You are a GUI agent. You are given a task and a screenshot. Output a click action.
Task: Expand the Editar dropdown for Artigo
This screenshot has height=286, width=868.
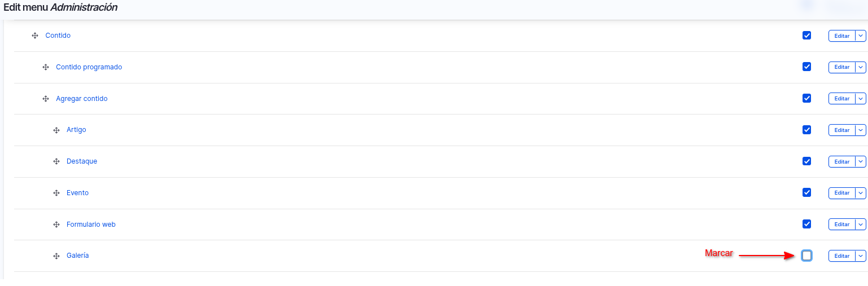point(860,130)
